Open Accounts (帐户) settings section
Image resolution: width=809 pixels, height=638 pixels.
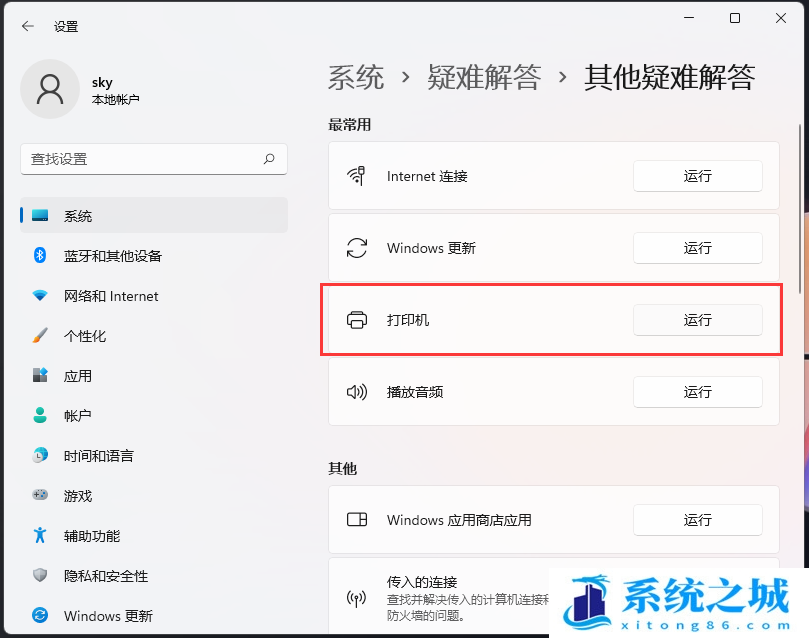point(77,416)
